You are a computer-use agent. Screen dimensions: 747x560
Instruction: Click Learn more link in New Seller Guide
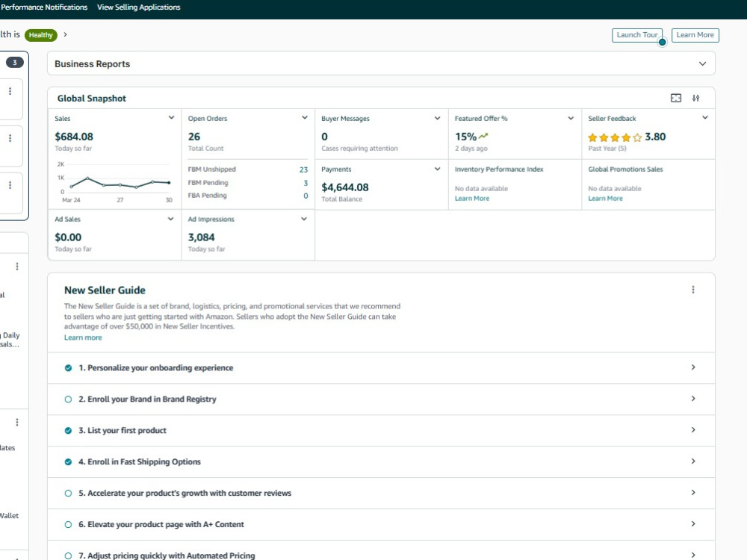(x=83, y=337)
